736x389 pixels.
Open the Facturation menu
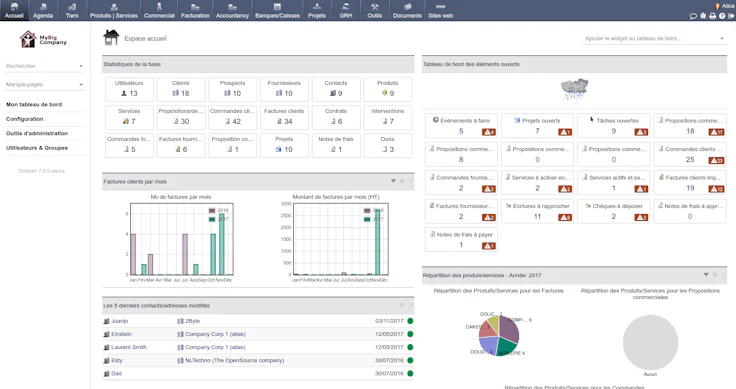tap(195, 10)
